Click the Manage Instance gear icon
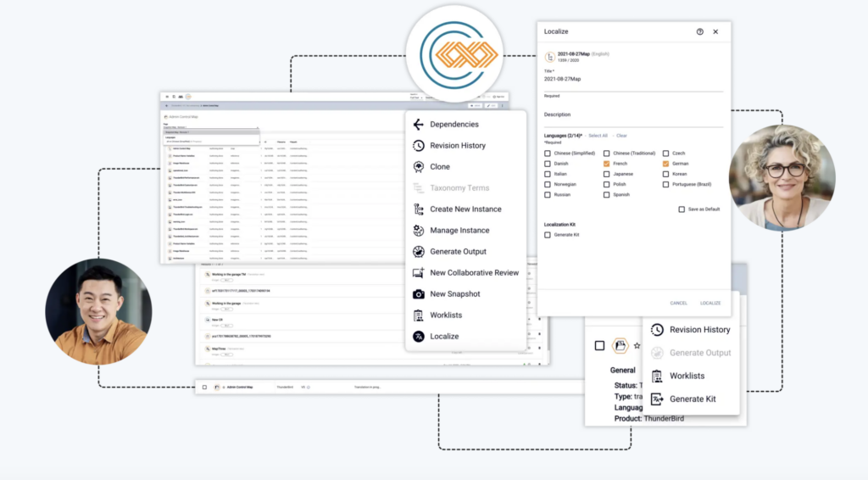 coord(418,231)
